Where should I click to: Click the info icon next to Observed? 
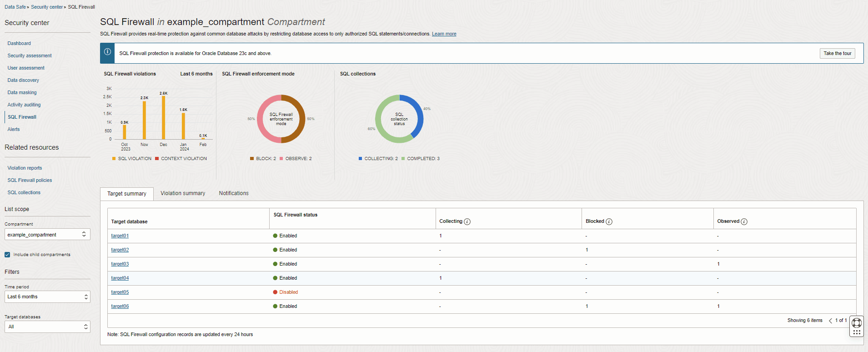744,222
